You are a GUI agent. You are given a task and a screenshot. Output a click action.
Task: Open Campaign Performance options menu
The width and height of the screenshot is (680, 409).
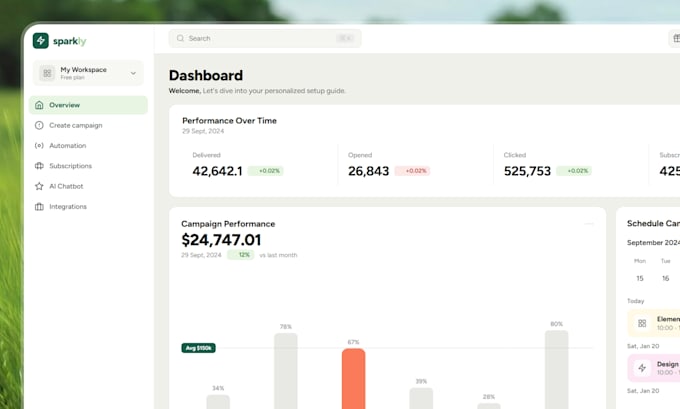coord(589,224)
